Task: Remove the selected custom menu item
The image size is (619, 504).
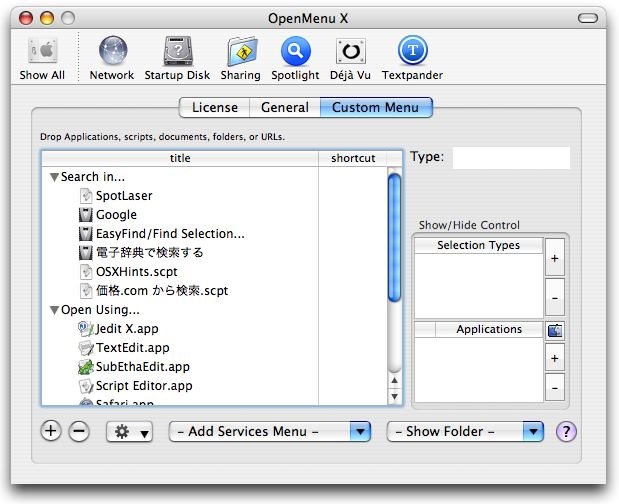Action: pyautogui.click(x=79, y=431)
